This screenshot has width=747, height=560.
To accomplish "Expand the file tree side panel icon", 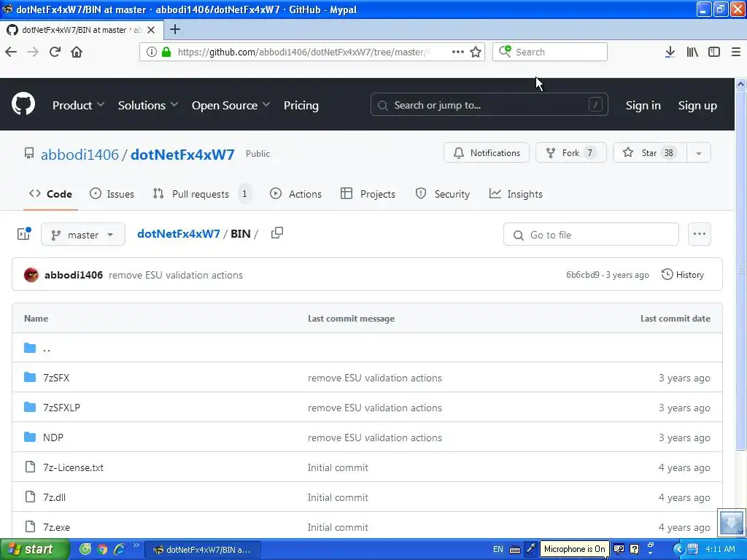I will click(24, 234).
